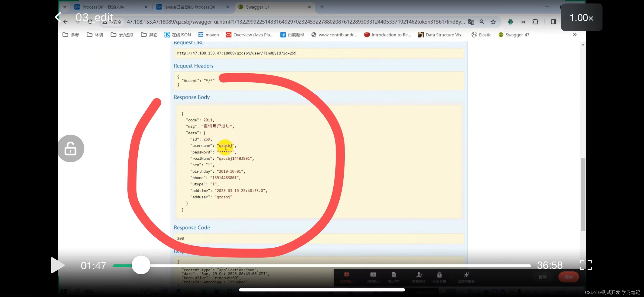Open the Introduction to Re... bookmark

pos(387,35)
